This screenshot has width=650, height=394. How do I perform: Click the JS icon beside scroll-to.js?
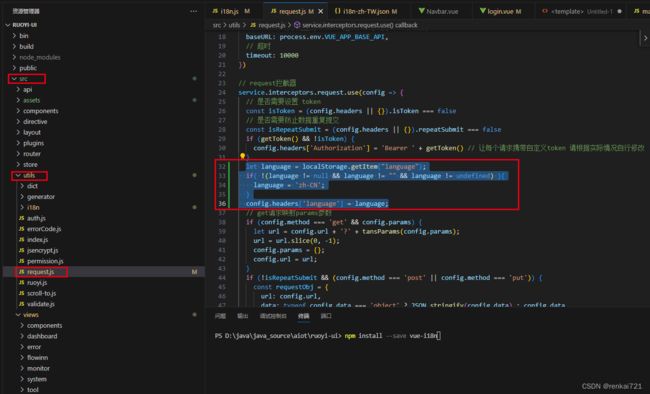coord(22,293)
